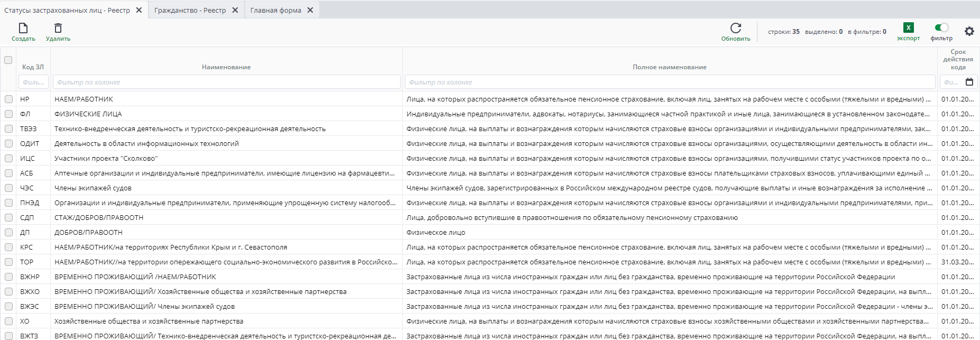Viewport: 980px width, 340px height.
Task: Close Статусы застрахованных лиц tab
Action: click(x=139, y=10)
